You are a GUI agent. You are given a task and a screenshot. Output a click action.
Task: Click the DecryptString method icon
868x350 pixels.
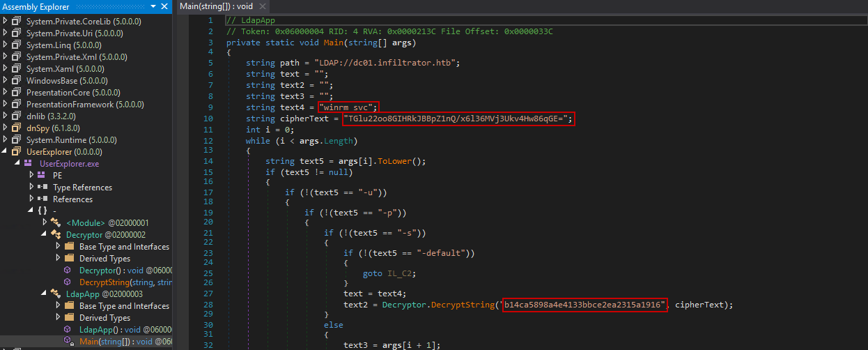point(68,282)
